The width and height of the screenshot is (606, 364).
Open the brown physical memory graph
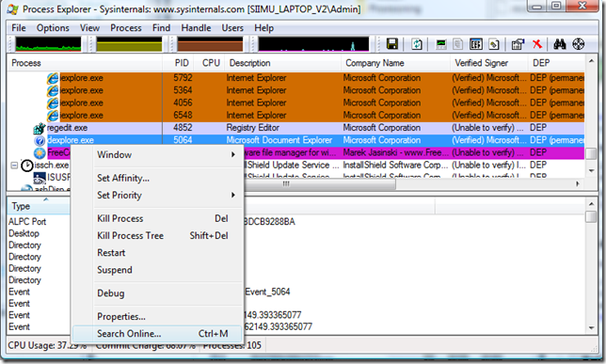click(210, 44)
